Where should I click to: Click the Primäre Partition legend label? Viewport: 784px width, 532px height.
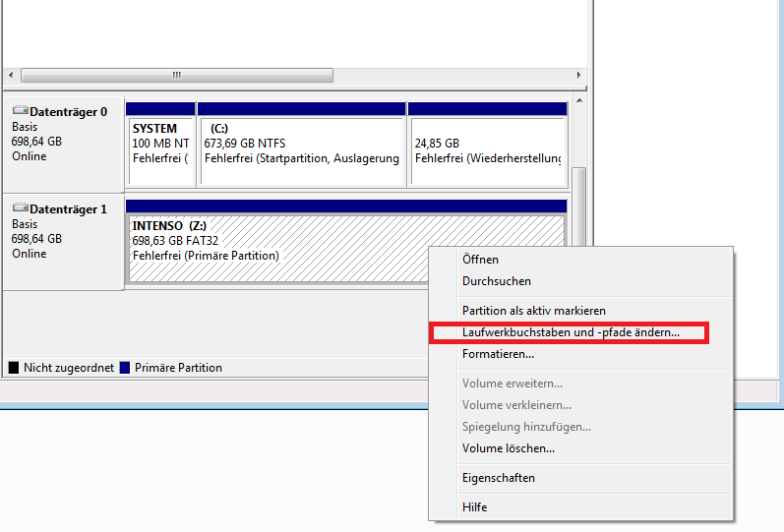[178, 368]
